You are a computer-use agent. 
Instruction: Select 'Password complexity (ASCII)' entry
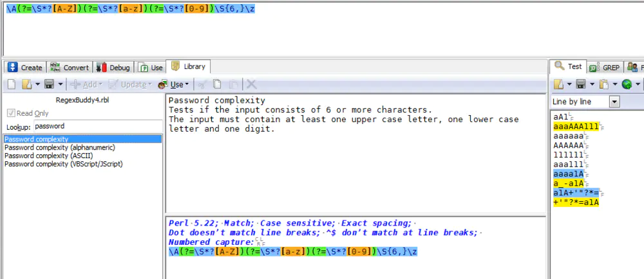tap(49, 156)
